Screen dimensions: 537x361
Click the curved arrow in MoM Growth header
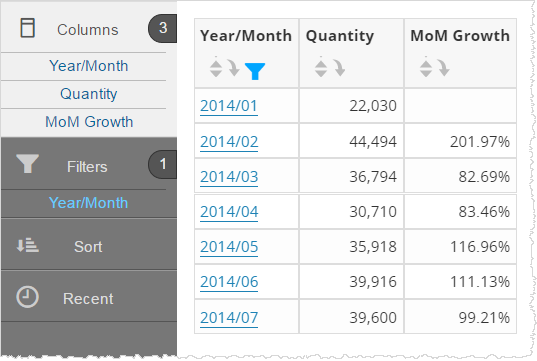coord(444,68)
